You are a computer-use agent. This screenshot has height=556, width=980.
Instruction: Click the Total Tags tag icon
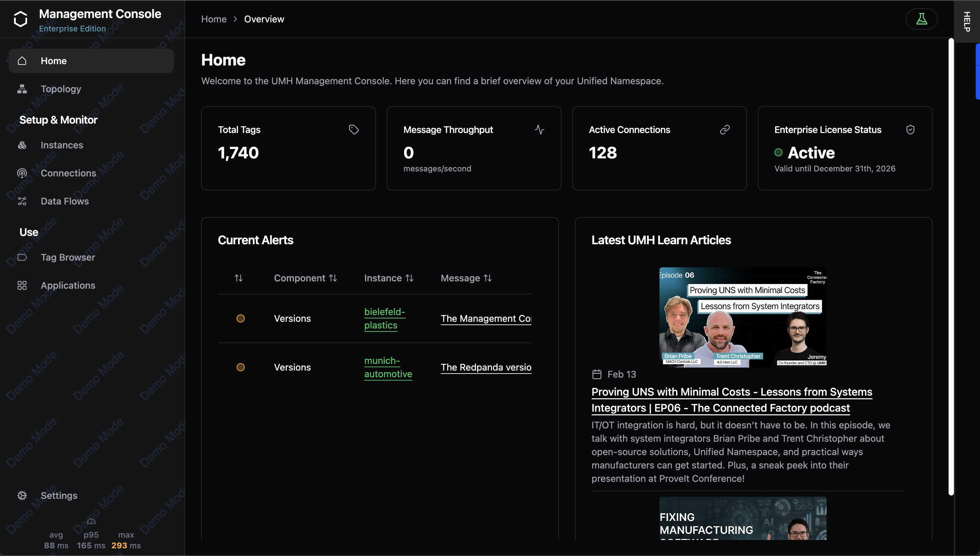[354, 130]
